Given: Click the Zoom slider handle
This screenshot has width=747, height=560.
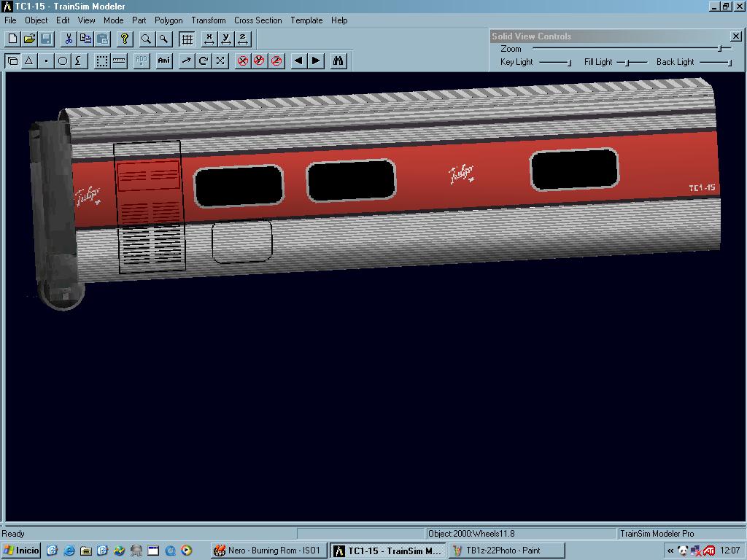Looking at the screenshot, I should click(719, 49).
